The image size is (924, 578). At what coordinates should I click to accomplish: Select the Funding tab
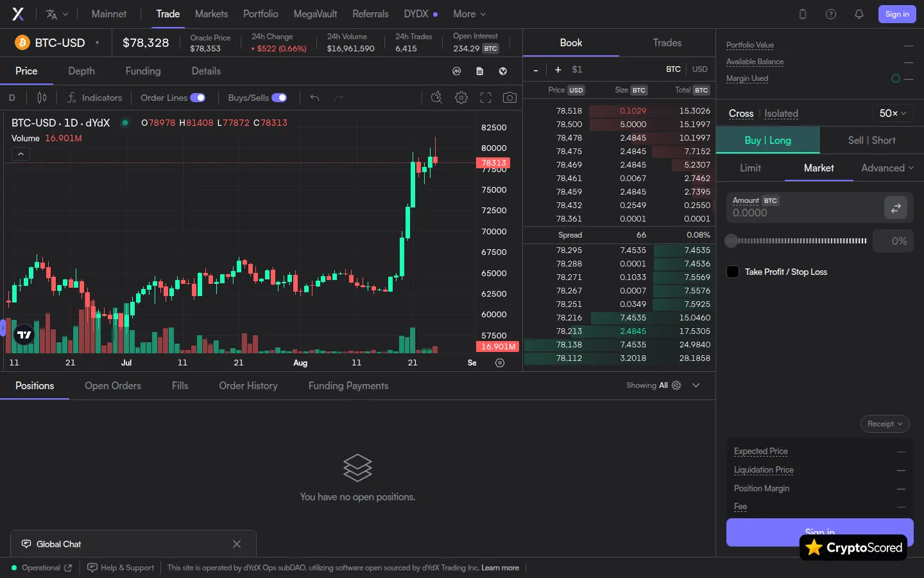tap(143, 71)
